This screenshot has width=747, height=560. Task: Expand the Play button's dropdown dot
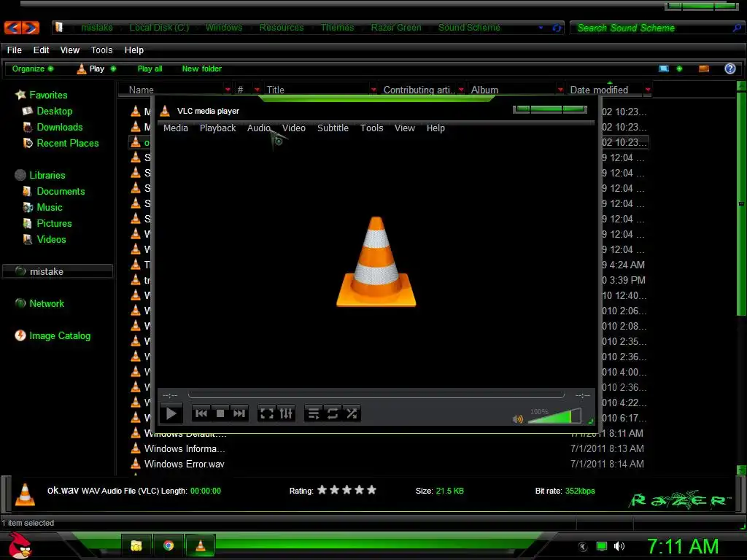pyautogui.click(x=113, y=69)
